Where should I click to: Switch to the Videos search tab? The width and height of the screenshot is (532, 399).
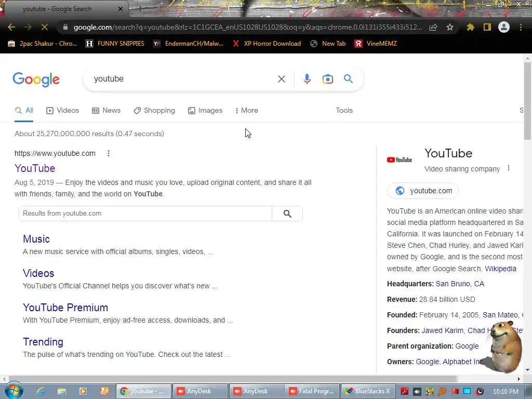(x=63, y=111)
